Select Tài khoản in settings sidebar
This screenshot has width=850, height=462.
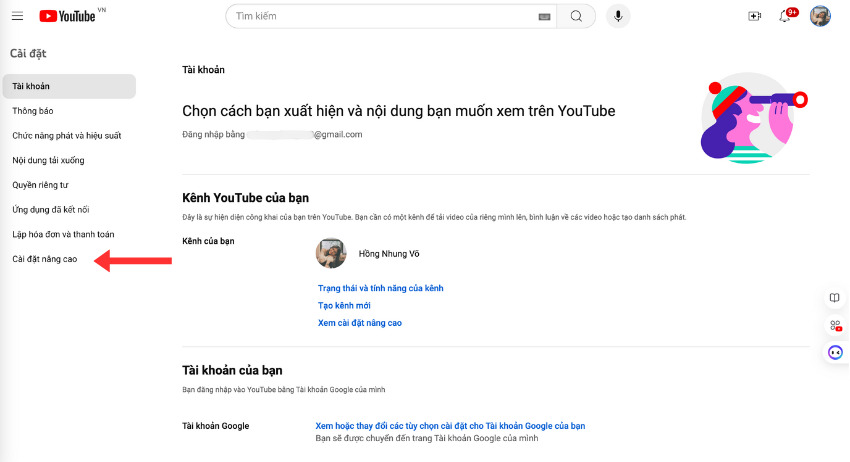click(69, 86)
